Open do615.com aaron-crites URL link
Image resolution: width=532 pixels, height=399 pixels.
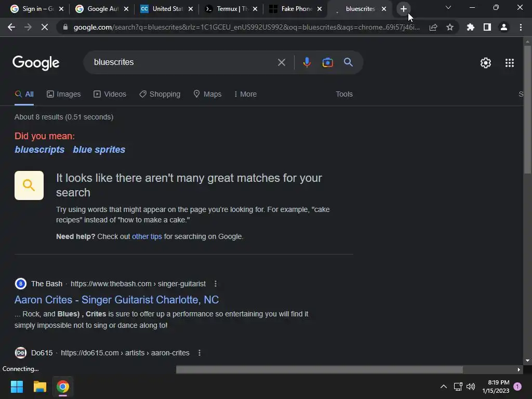tap(125, 353)
